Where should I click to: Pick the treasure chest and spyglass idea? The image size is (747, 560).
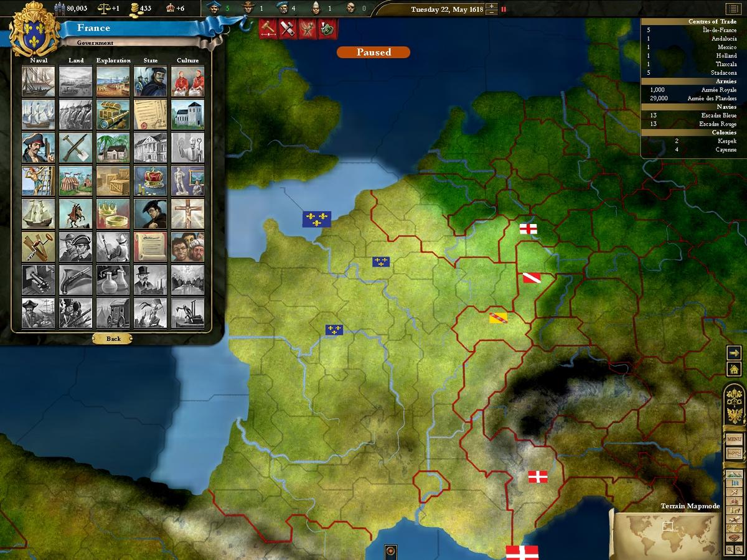click(113, 114)
